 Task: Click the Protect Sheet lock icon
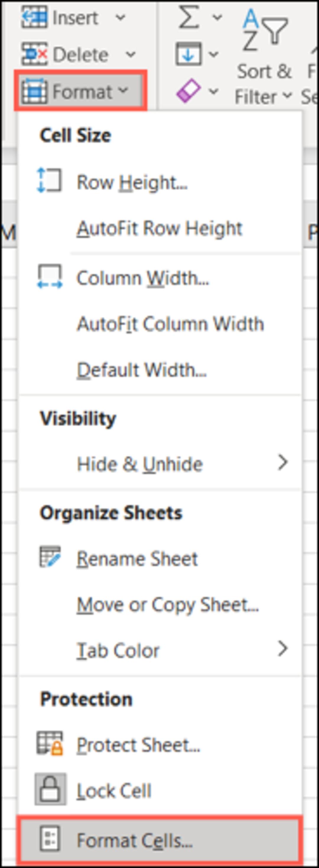click(50, 743)
